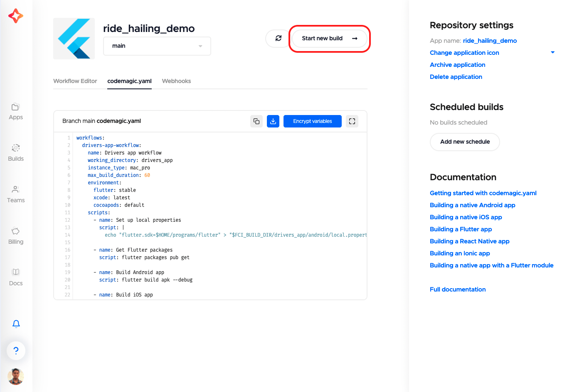Image resolution: width=572 pixels, height=392 pixels.
Task: Click the 'workflows:' line in editor
Action: 91,138
